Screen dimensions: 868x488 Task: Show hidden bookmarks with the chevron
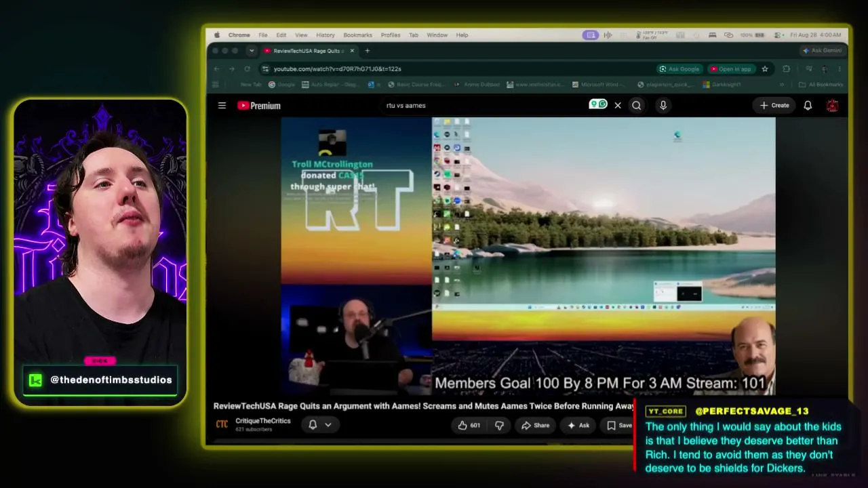[781, 85]
